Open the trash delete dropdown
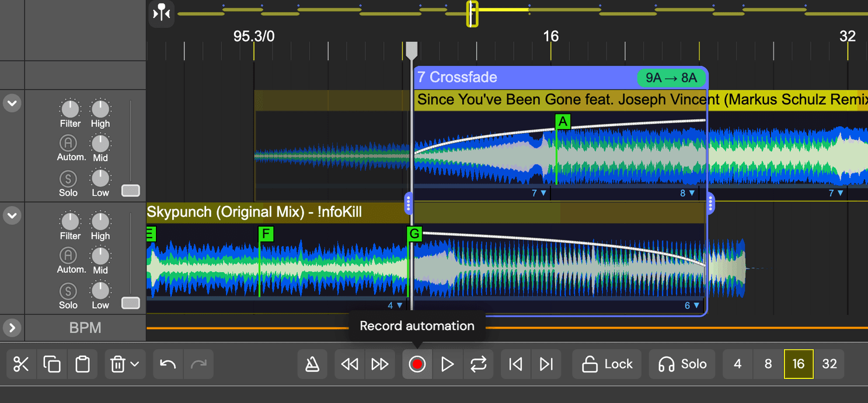 pyautogui.click(x=125, y=364)
